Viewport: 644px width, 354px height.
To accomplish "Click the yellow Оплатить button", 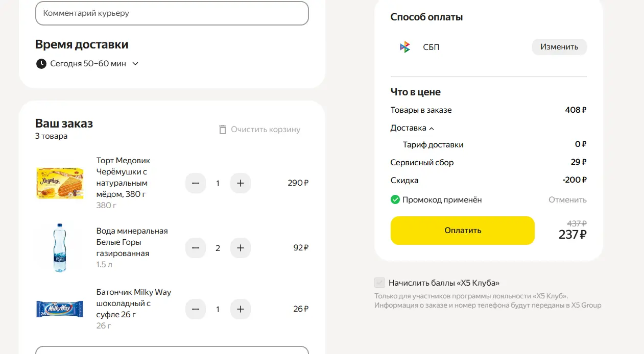I will [463, 231].
